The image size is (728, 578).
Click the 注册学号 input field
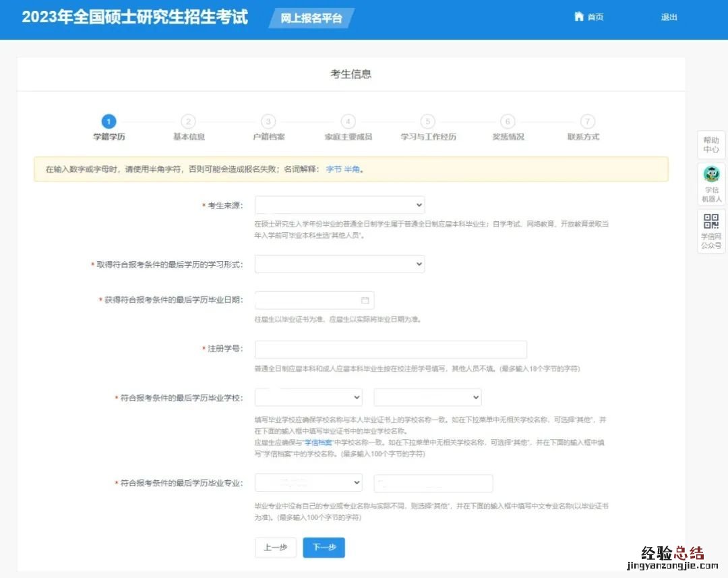(x=390, y=349)
